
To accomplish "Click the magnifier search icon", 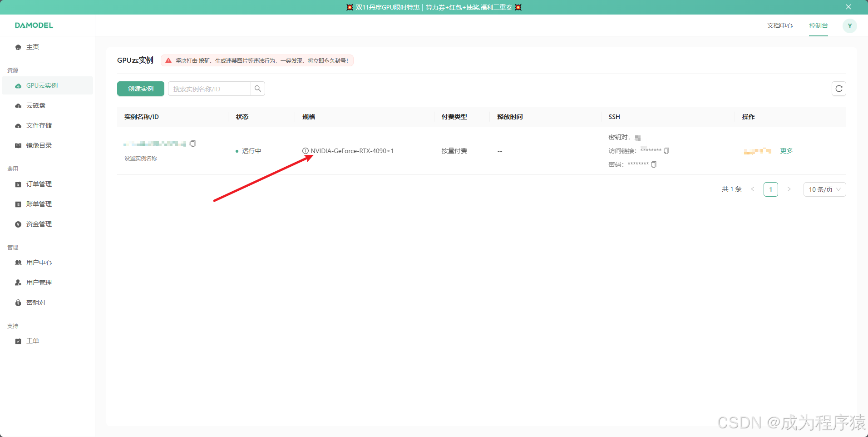I will coord(258,89).
